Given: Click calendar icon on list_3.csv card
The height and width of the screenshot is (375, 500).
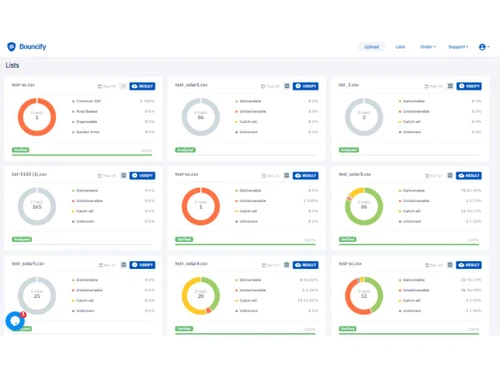Looking at the screenshot, I should coord(426,86).
